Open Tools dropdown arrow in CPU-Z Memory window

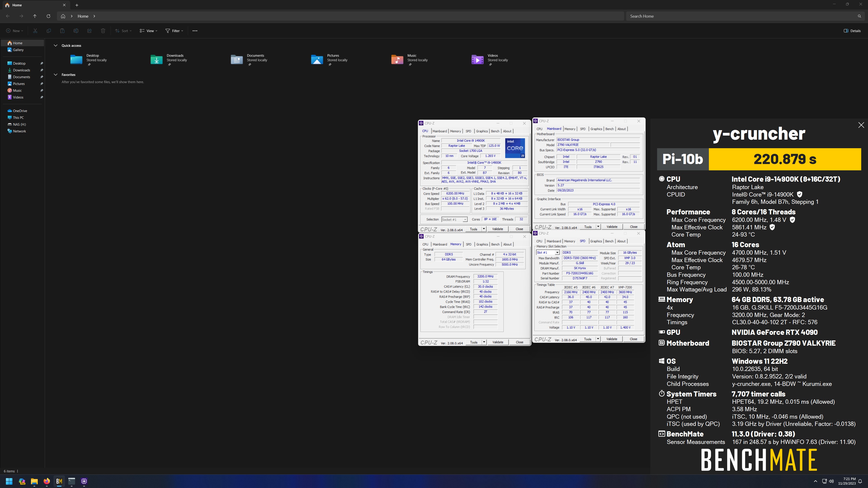point(484,342)
